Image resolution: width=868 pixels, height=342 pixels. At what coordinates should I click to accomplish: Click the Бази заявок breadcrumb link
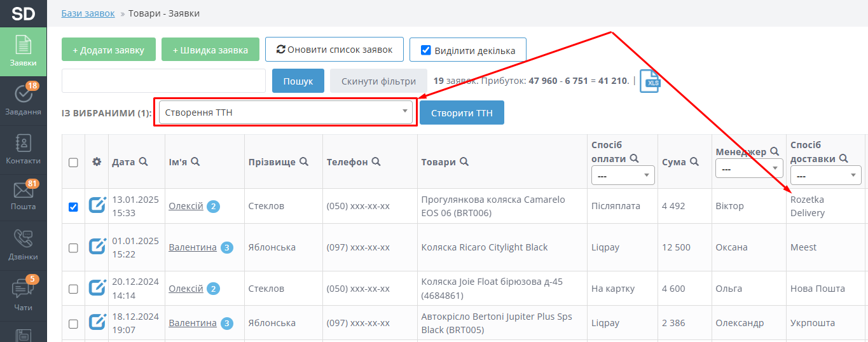(88, 13)
